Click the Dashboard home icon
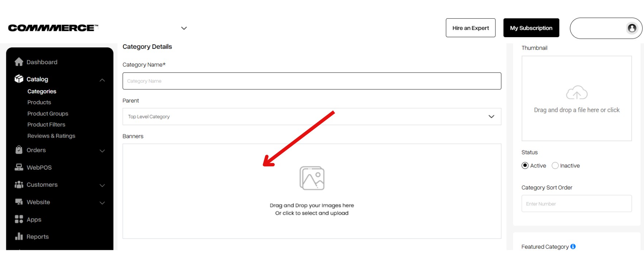 point(19,62)
